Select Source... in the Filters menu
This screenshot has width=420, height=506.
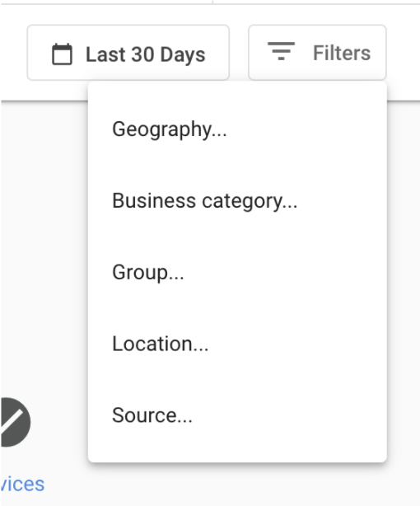click(x=237, y=415)
